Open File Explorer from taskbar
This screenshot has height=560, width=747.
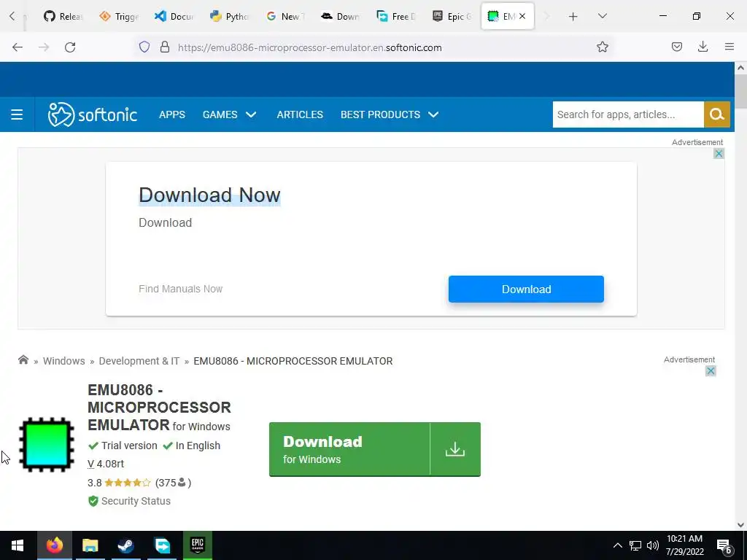(90, 545)
